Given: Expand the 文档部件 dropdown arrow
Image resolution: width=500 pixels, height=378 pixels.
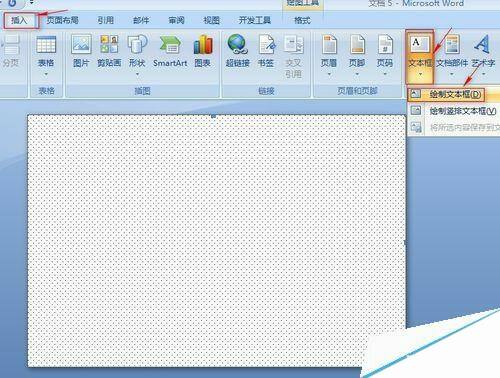Looking at the screenshot, I should (452, 74).
